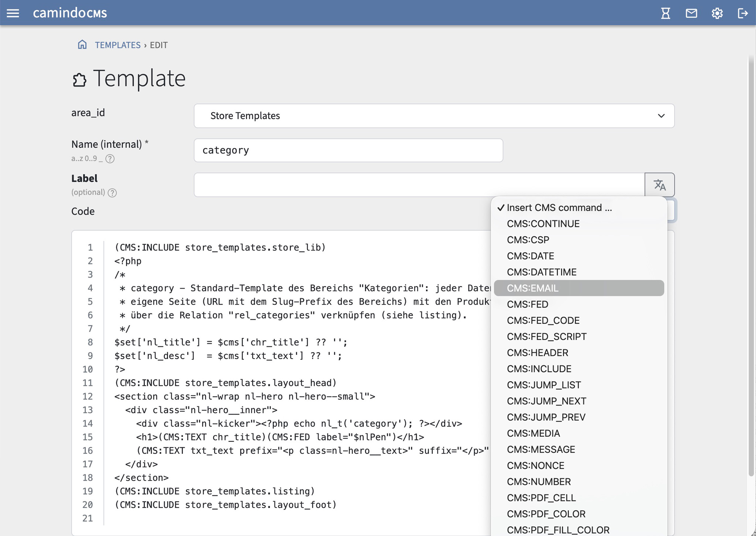Click the translate icon beside Label field
The height and width of the screenshot is (536, 756).
tap(660, 185)
